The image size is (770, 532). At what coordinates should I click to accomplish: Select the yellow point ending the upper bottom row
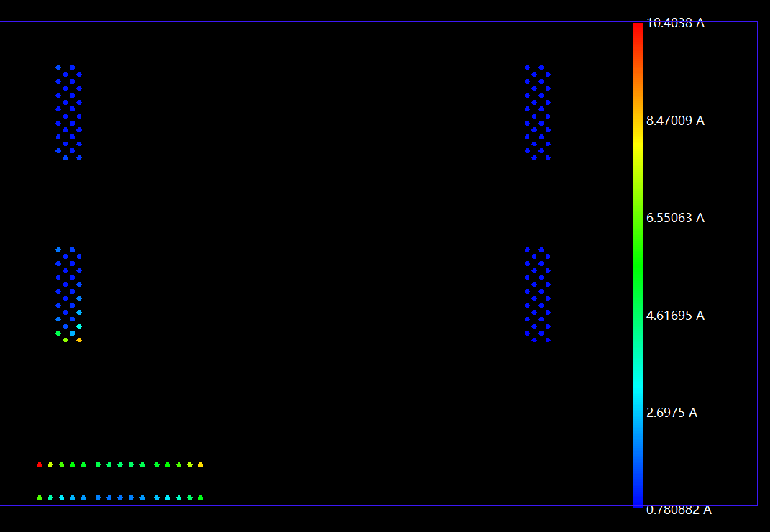tap(201, 464)
